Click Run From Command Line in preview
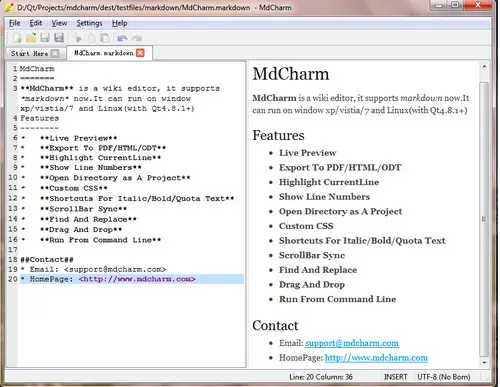 337,299
